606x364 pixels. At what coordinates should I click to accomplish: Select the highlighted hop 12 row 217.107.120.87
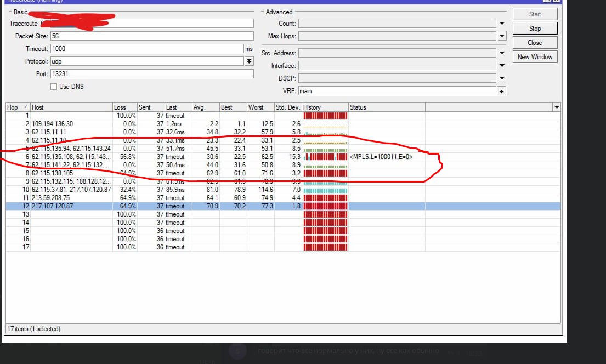[283, 206]
